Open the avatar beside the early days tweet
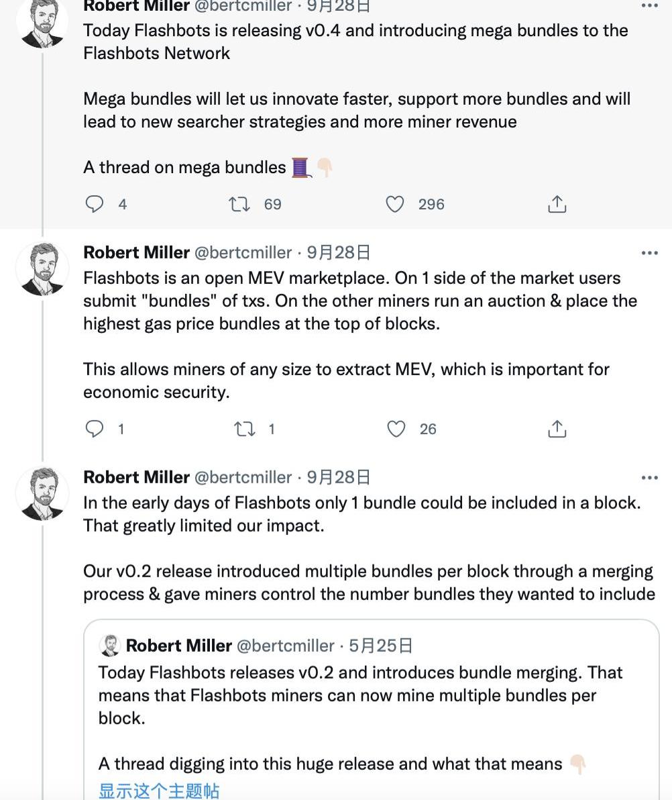The height and width of the screenshot is (800, 672). click(42, 493)
